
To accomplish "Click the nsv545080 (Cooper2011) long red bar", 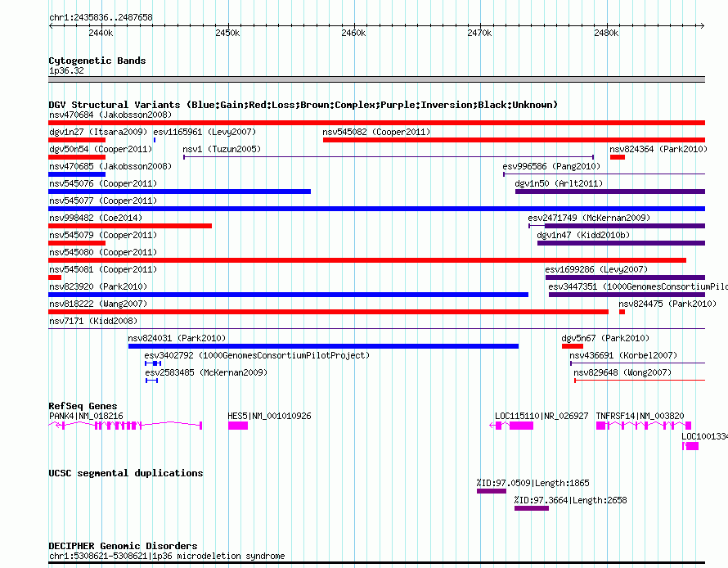I will 367,260.
